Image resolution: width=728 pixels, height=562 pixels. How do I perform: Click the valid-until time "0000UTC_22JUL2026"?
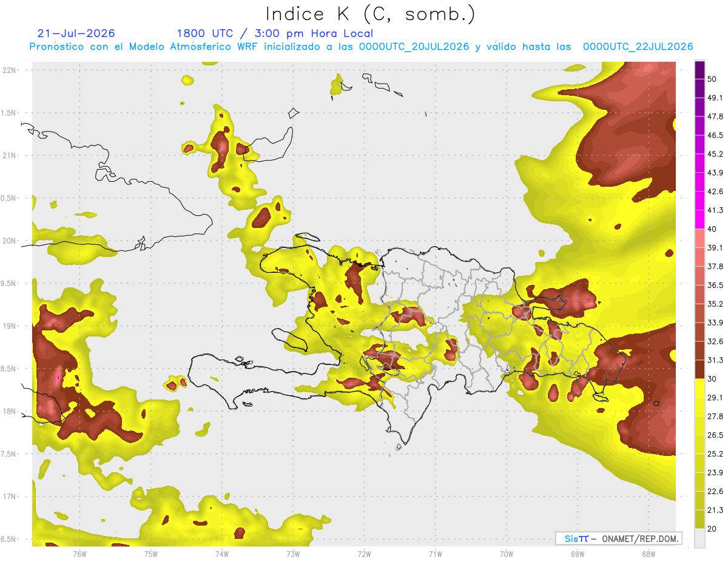638,47
